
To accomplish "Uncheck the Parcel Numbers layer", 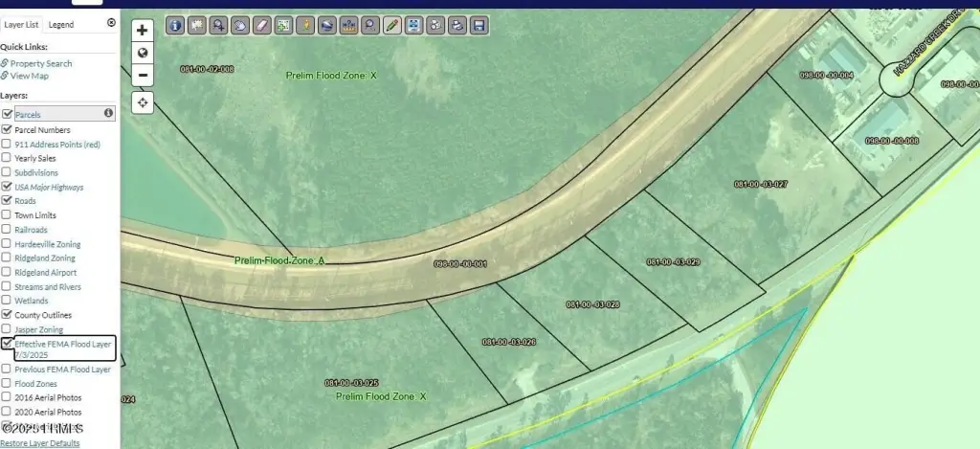I will point(7,129).
